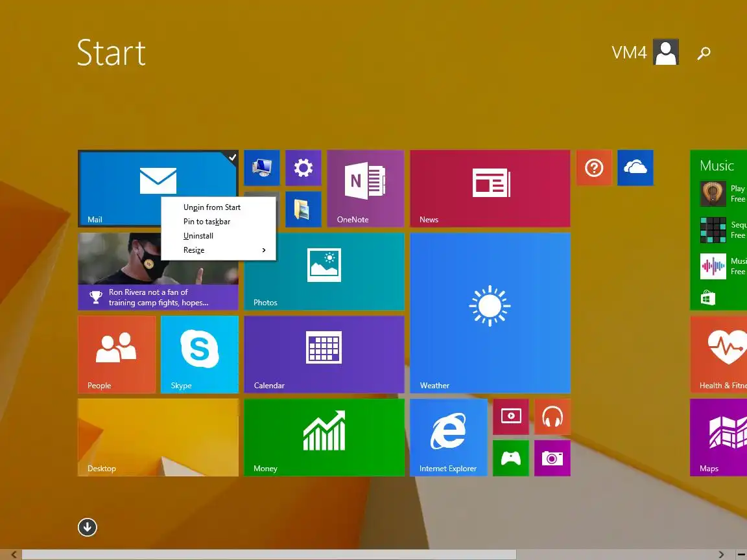Launch the Skype tile
Screen dimensions: 747x560
(200, 355)
